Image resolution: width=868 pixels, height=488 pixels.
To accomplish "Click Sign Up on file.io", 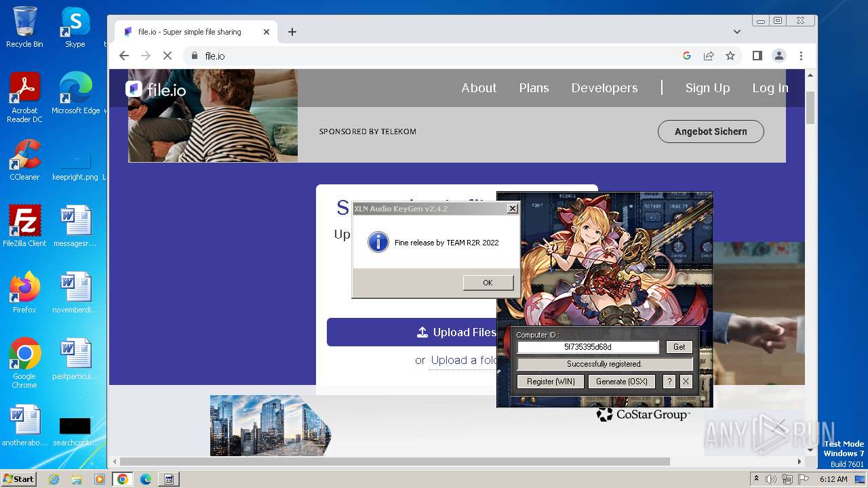I will point(707,88).
